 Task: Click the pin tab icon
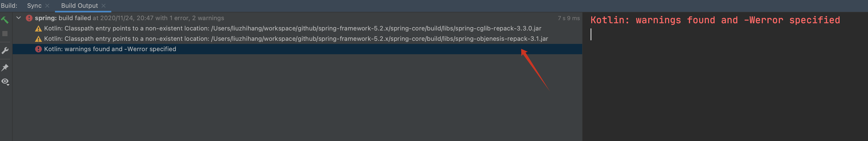point(5,67)
